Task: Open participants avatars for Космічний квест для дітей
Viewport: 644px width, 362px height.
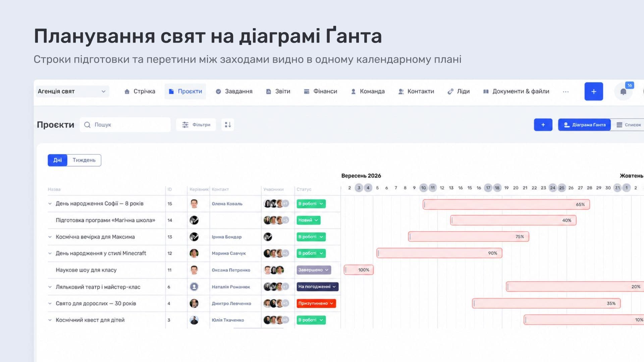Action: pos(276,320)
